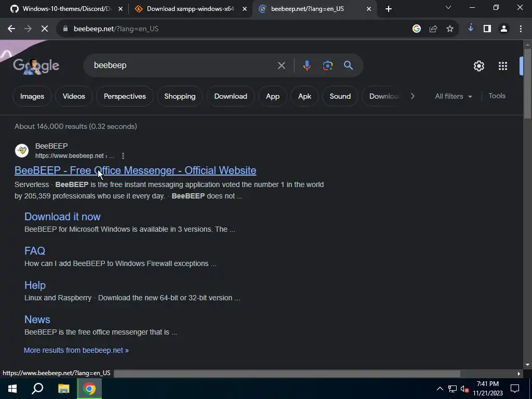
Task: Filter results by Images
Action: [32, 96]
